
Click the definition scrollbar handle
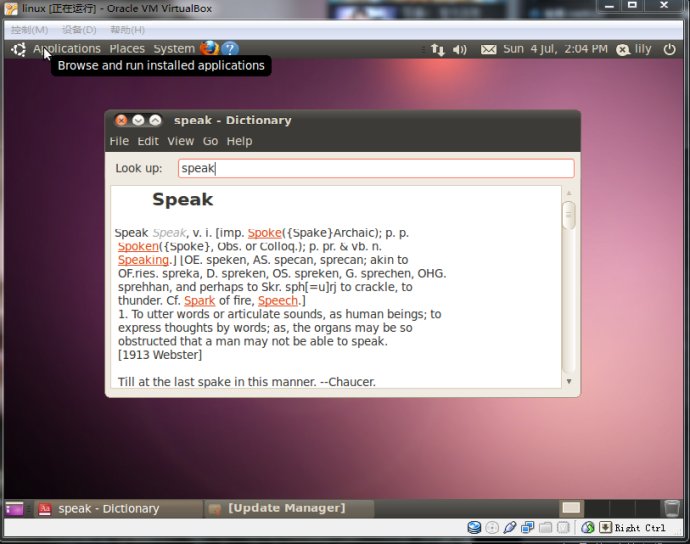coord(569,215)
